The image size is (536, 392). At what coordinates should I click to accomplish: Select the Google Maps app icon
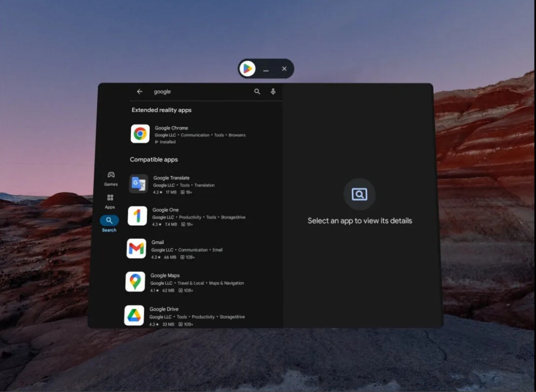pyautogui.click(x=135, y=282)
